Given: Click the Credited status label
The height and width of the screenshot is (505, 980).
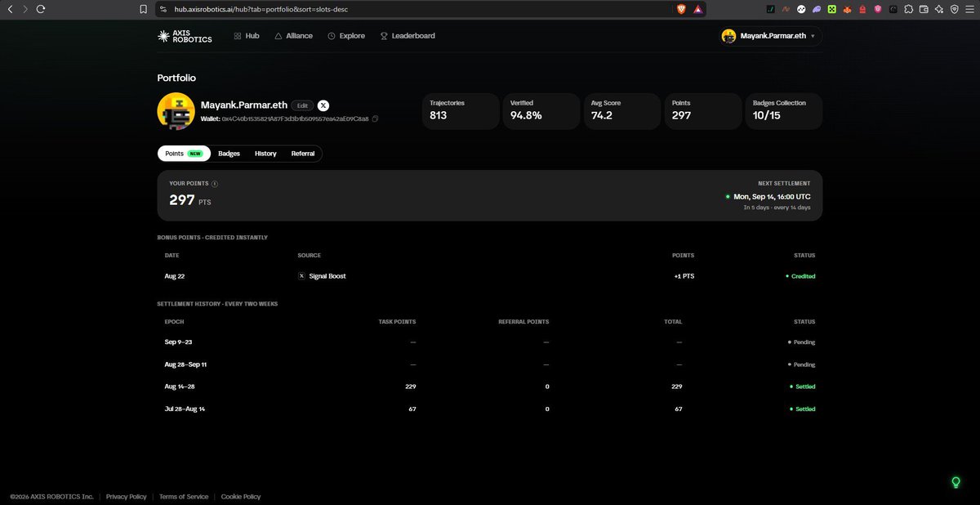Looking at the screenshot, I should click(x=800, y=276).
